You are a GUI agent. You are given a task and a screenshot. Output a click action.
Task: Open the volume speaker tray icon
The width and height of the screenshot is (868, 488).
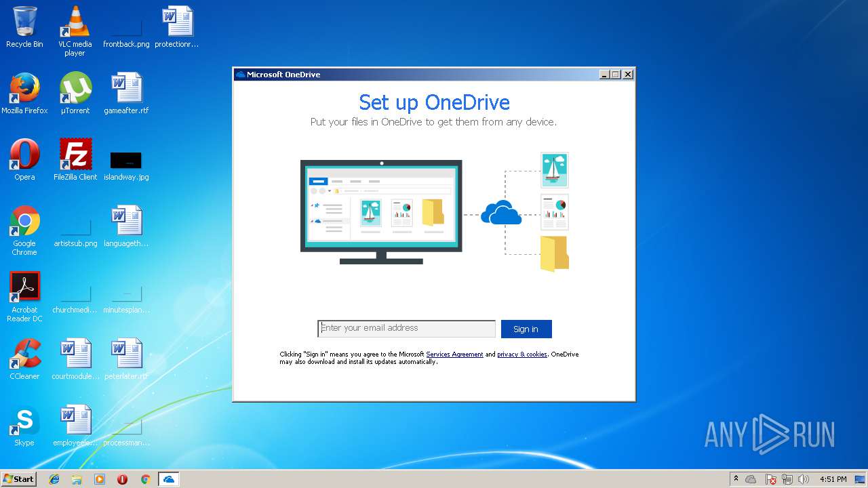click(804, 479)
